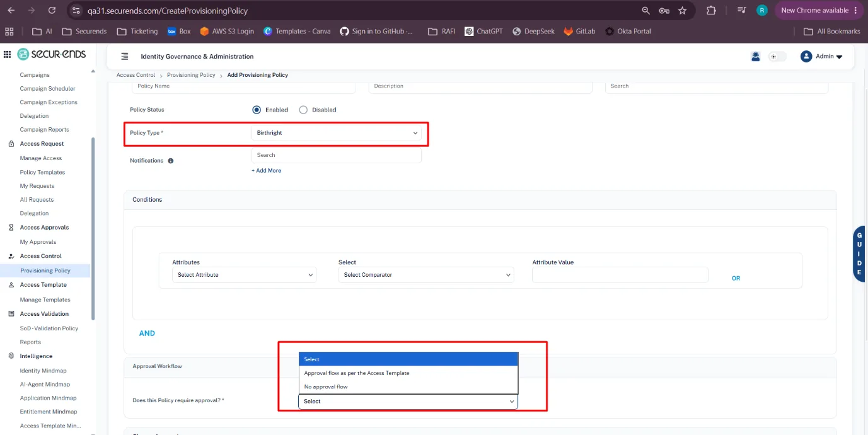Open Chrome extensions puzzle icon
Image resolution: width=868 pixels, height=435 pixels.
pos(712,10)
